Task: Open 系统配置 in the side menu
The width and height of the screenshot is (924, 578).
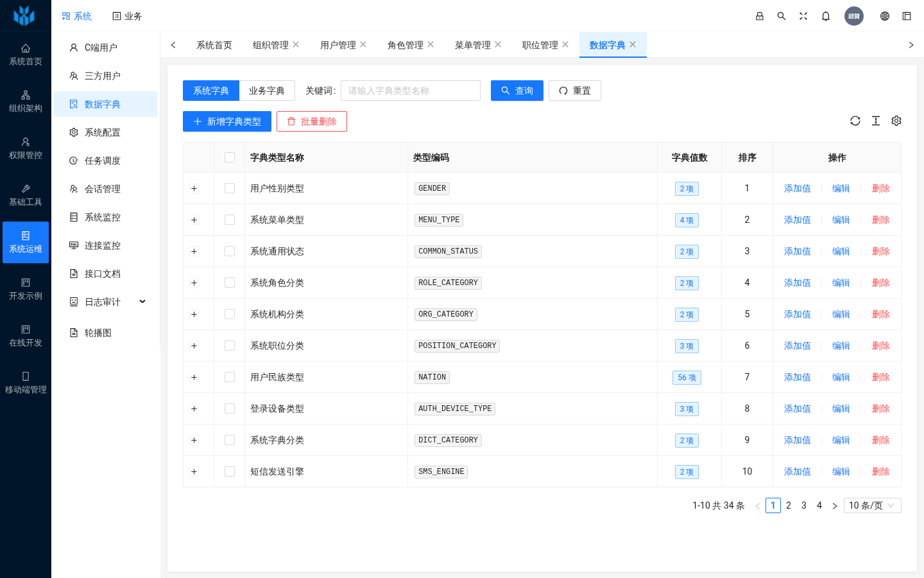Action: tap(106, 132)
